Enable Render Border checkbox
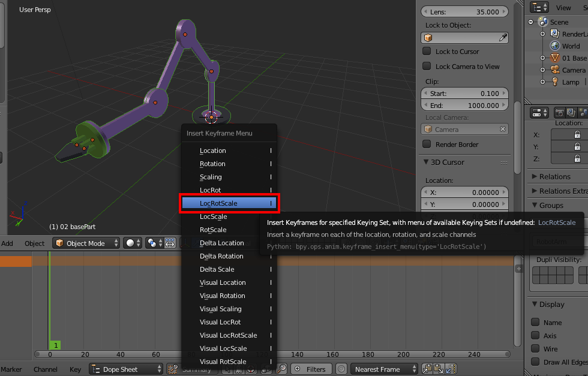The image size is (588, 376). (427, 144)
